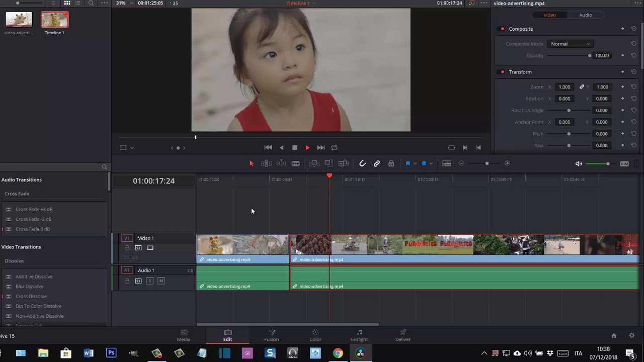Stop playback in the viewer
Image resolution: width=644 pixels, height=362 pixels.
[x=295, y=147]
